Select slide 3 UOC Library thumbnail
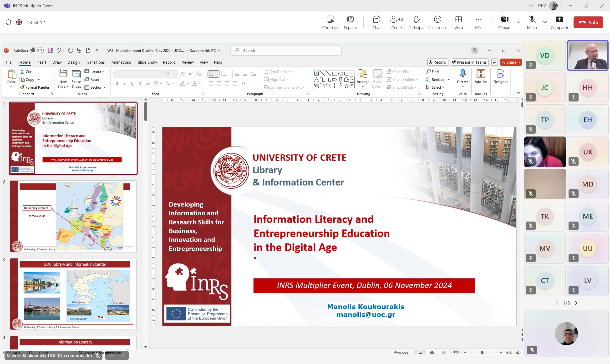 tap(73, 293)
